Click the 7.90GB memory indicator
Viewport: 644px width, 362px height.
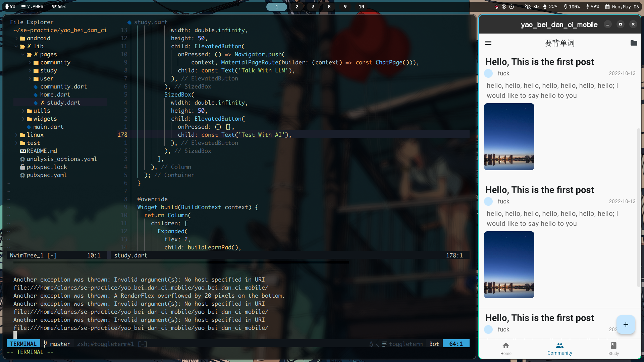point(32,6)
